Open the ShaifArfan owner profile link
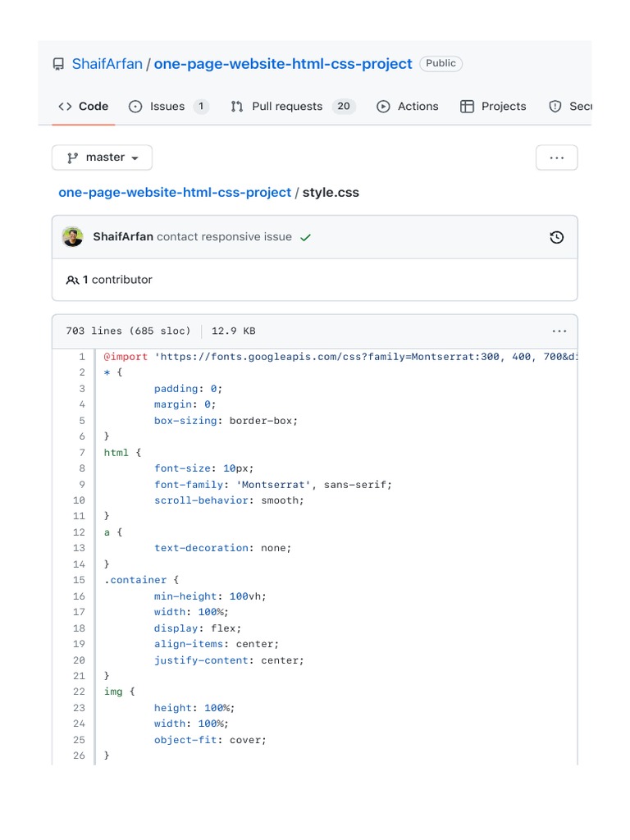The image size is (630, 840). (x=107, y=64)
